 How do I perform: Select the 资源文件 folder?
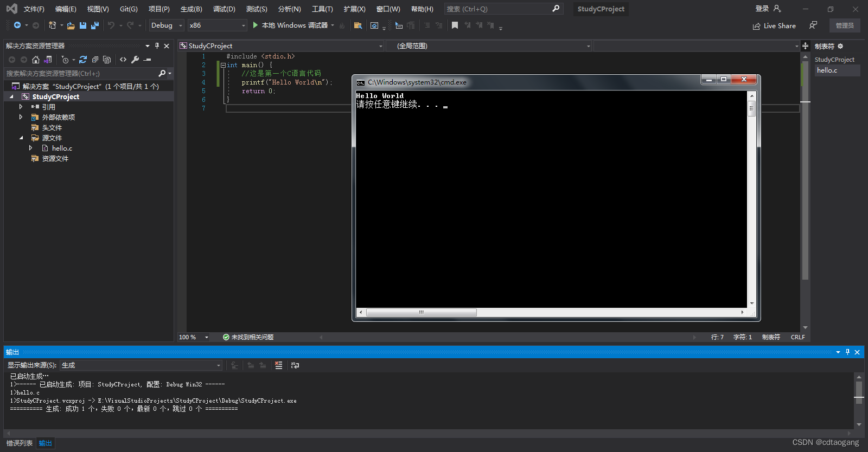click(x=55, y=158)
